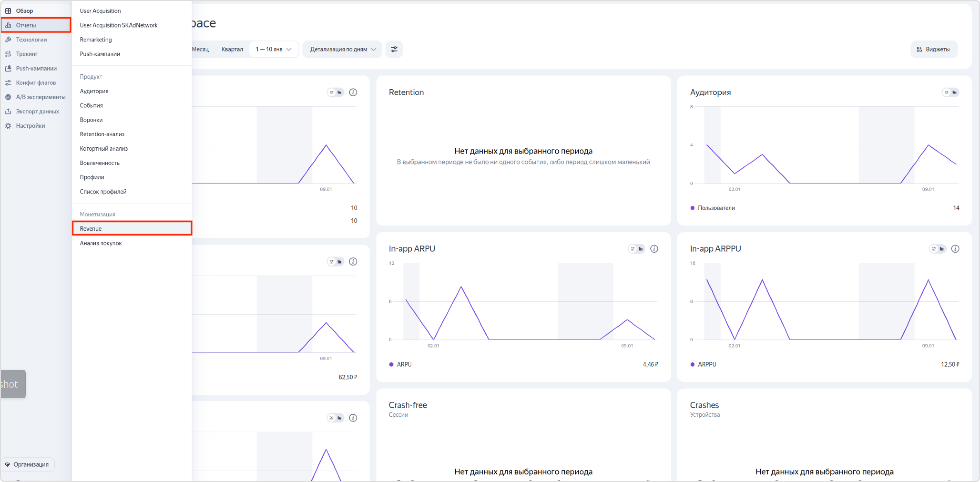Click the Экспорт данных upload icon
Viewport: 980px width, 482px height.
click(x=8, y=112)
